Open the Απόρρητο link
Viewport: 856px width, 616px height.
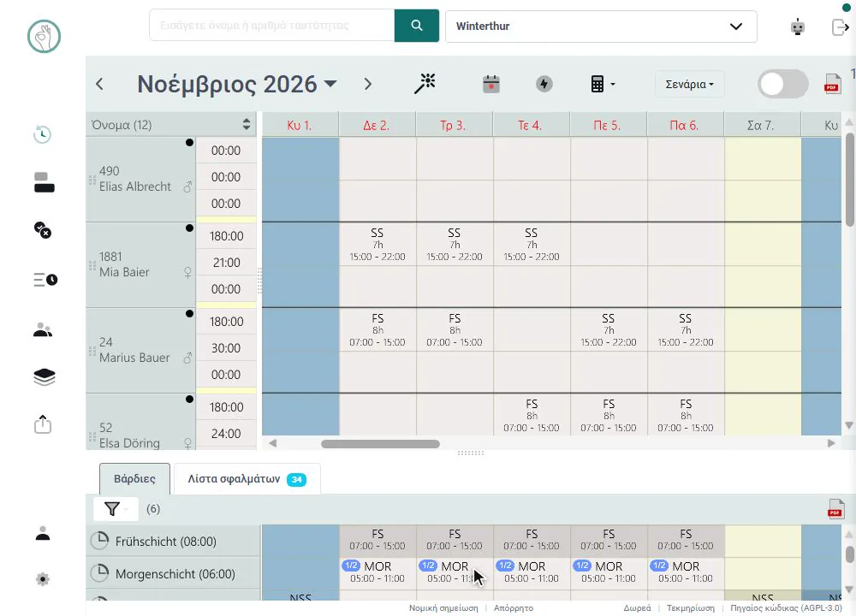(513, 607)
